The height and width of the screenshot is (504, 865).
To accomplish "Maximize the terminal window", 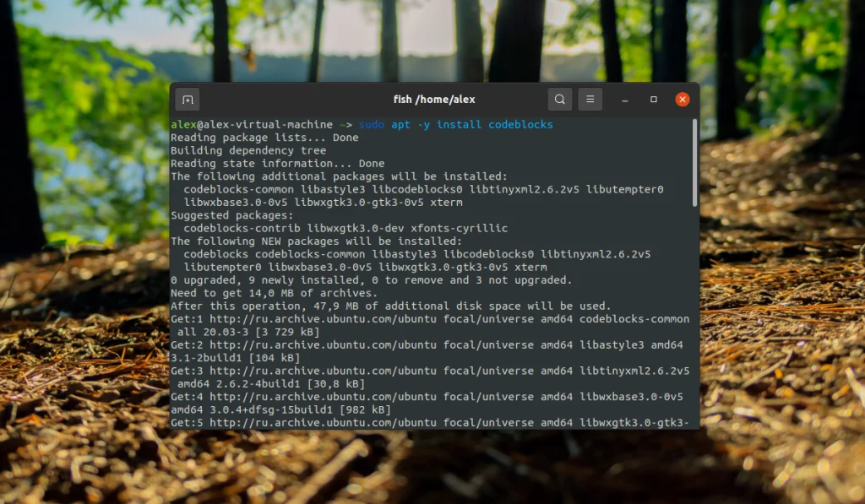I will coord(653,100).
